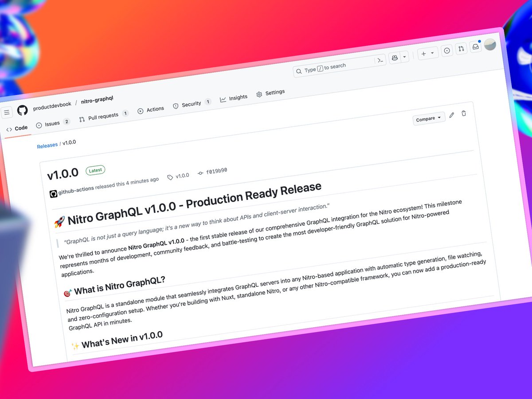Edit the release with the pencil icon

451,115
